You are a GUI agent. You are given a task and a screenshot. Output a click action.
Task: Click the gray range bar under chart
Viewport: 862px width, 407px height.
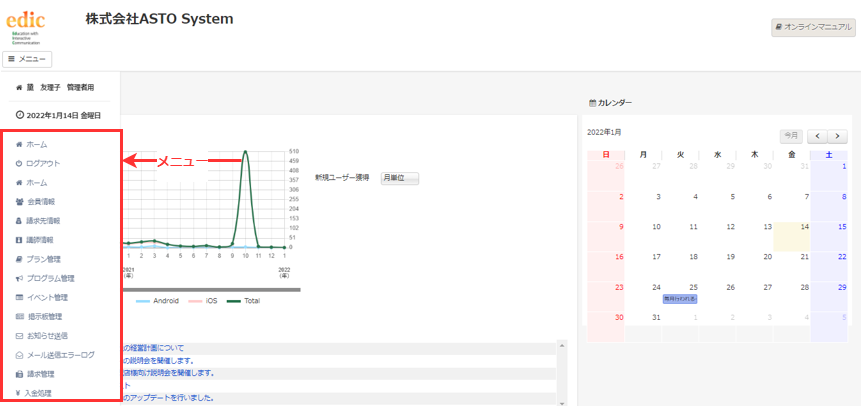click(211, 289)
